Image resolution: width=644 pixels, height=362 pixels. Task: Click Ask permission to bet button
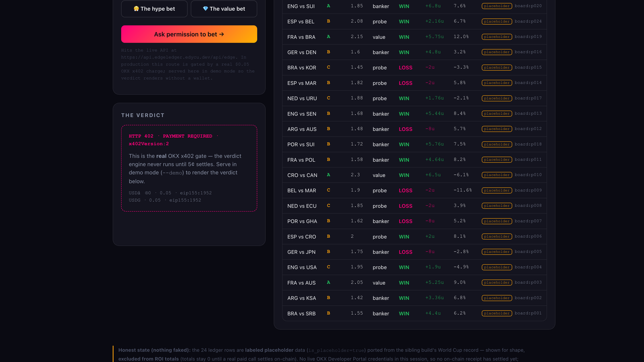(x=189, y=34)
